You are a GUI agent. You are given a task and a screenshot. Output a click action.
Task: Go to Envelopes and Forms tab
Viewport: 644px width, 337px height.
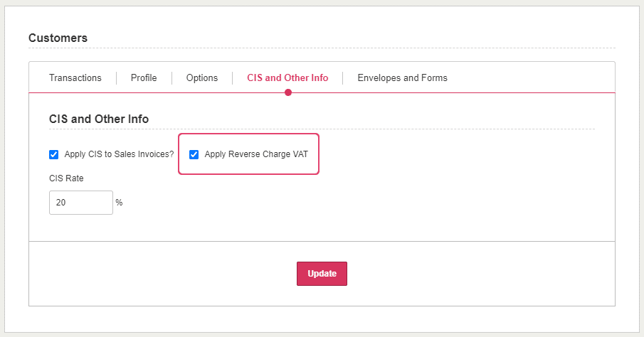(402, 77)
